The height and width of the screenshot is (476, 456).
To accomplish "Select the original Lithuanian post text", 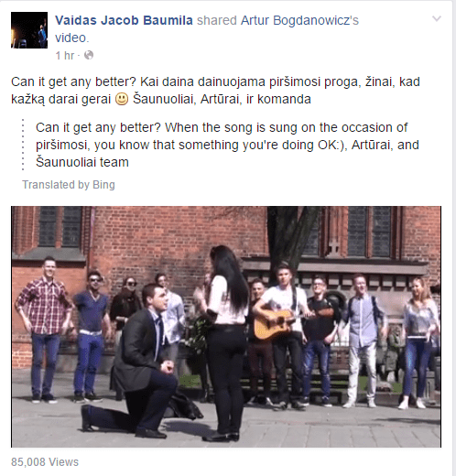I will click(x=215, y=91).
